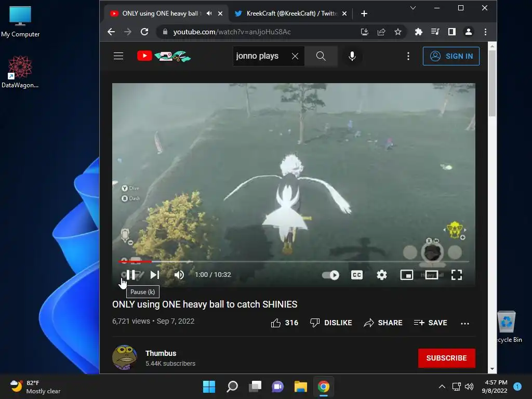Open YouTube settings three-dot menu
Viewport: 532px width, 399px height.
pos(408,56)
